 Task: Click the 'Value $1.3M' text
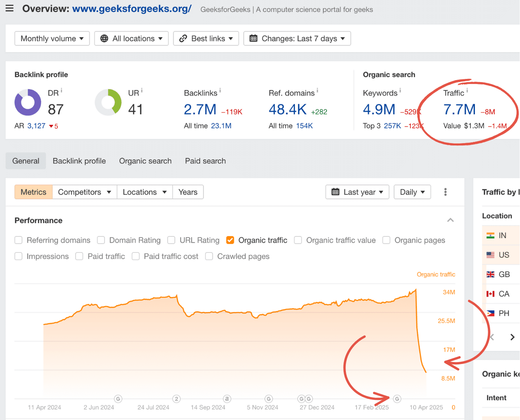464,126
